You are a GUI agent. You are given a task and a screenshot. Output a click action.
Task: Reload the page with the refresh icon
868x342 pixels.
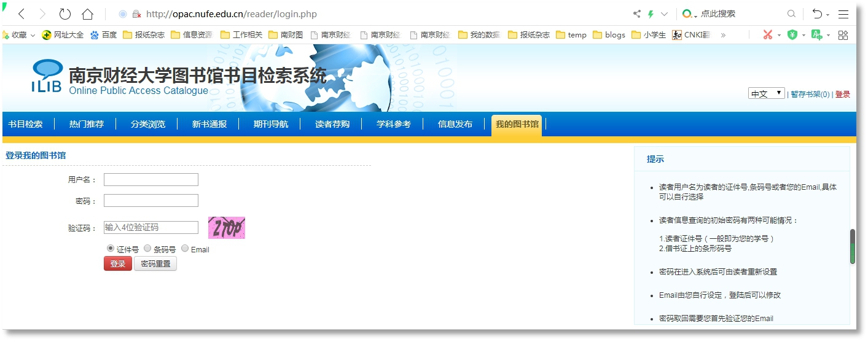click(x=65, y=14)
